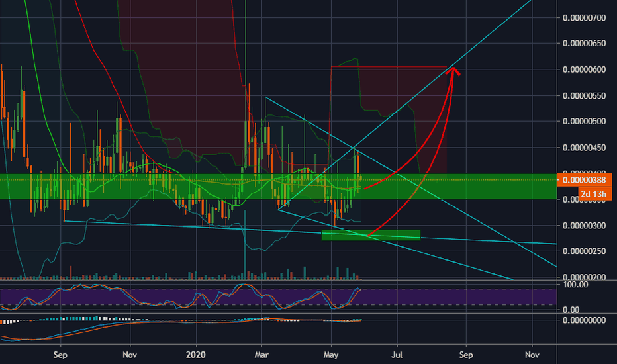Click the Sep label right of Jul
Image resolution: width=617 pixels, height=364 pixels.
tap(466, 355)
